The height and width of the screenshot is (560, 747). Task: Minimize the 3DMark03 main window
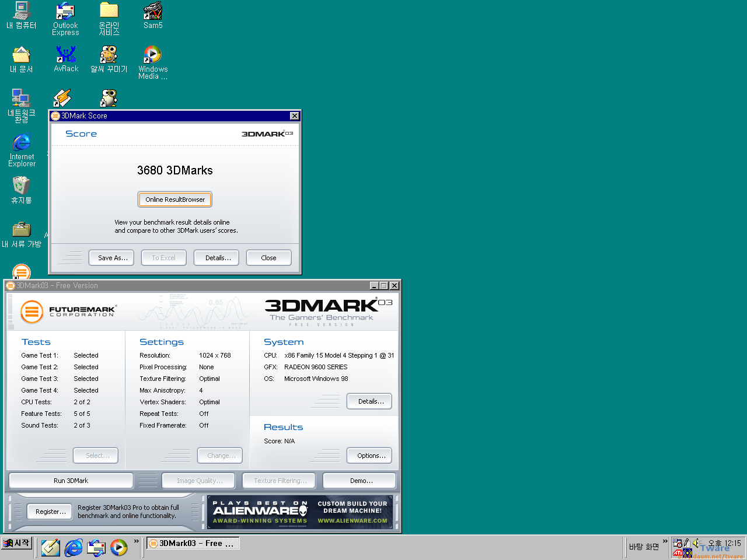point(375,286)
